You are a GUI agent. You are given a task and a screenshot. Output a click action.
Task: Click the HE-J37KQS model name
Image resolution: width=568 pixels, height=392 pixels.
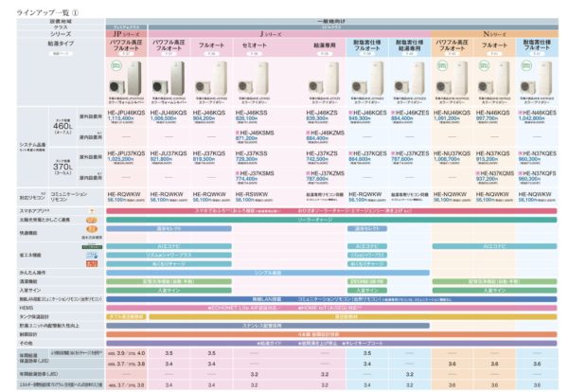point(209,153)
